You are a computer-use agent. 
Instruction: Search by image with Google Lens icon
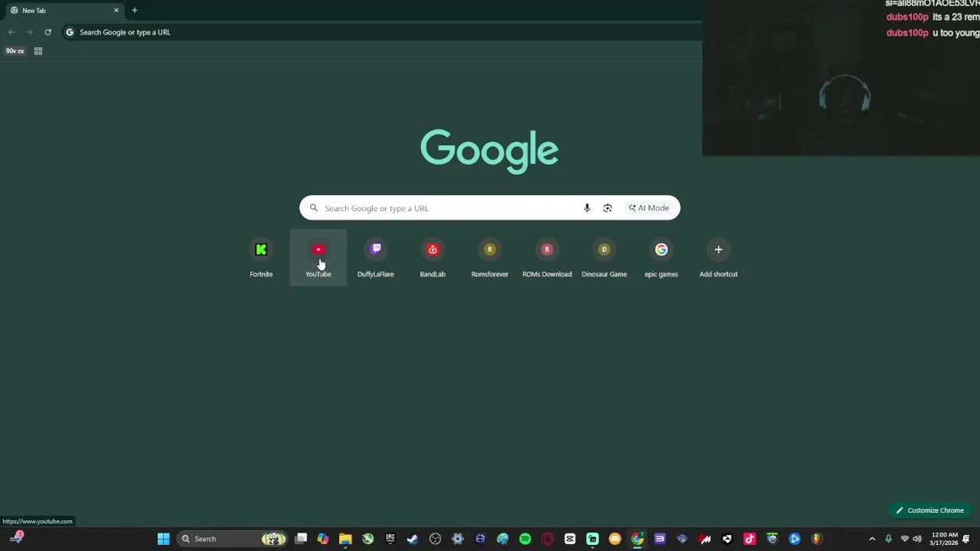click(607, 208)
